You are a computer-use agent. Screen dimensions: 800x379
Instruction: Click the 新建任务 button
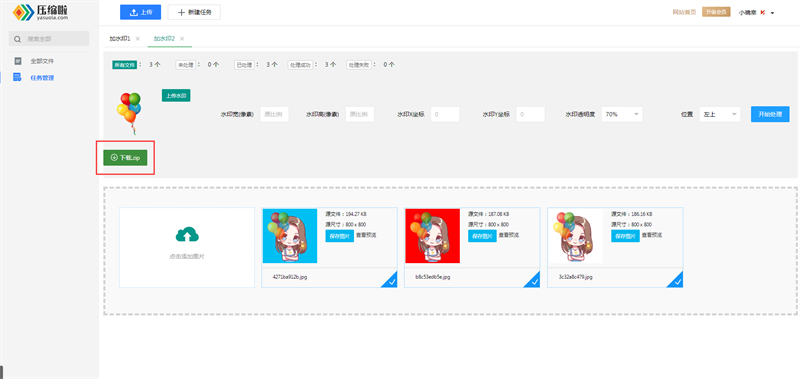point(194,12)
